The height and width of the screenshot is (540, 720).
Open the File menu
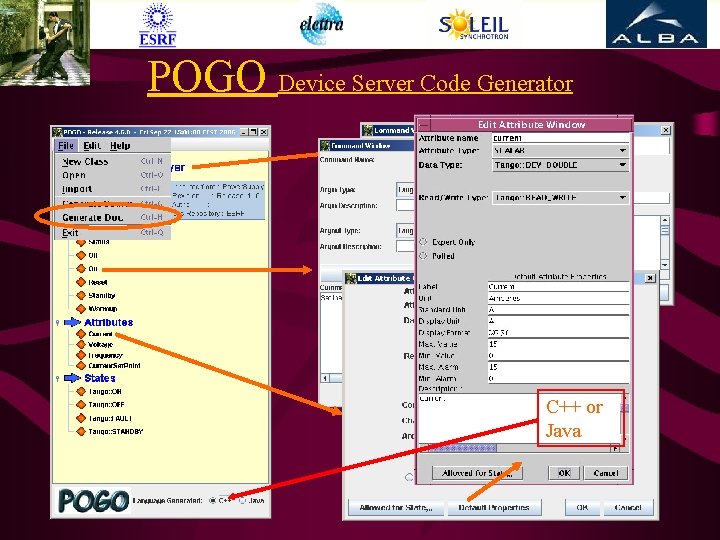coord(66,146)
